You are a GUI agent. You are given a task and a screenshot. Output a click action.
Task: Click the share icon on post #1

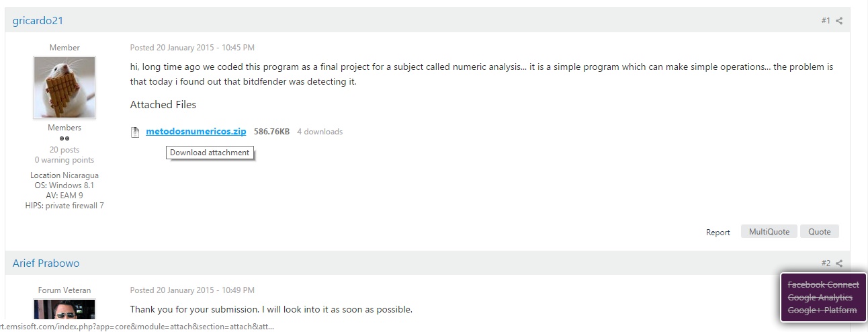pyautogui.click(x=839, y=21)
